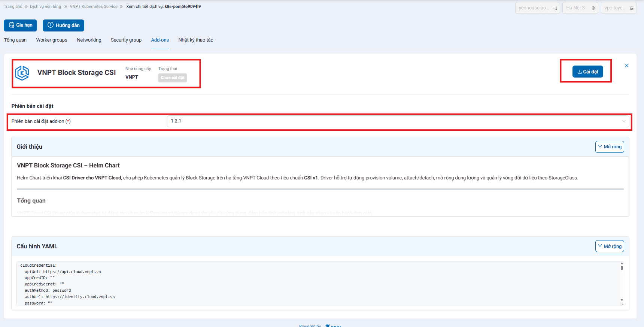This screenshot has width=644, height=327.
Task: Click the project tree icon beside yennouseibo
Action: [555, 8]
